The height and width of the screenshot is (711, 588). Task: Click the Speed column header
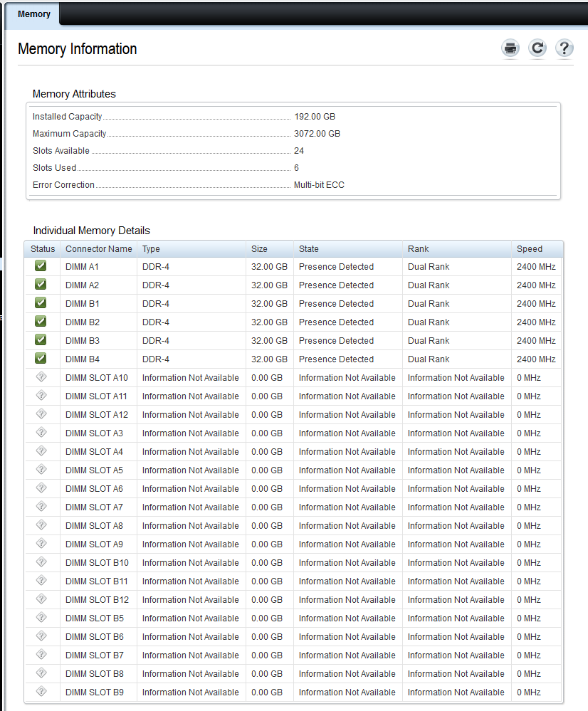tap(530, 249)
